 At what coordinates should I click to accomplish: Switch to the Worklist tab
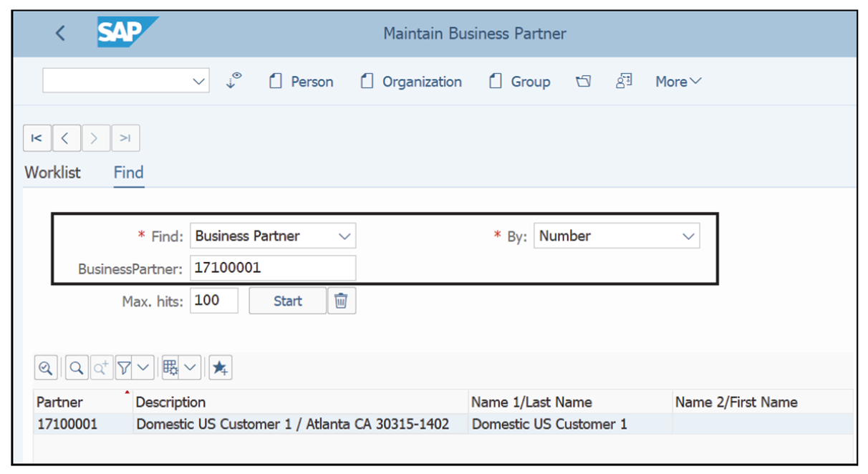coord(52,173)
